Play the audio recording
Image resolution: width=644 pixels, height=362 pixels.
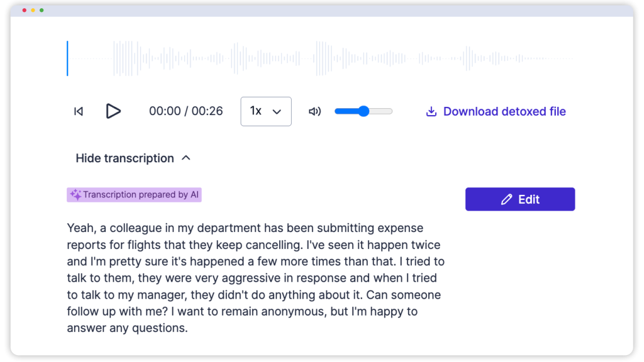113,111
